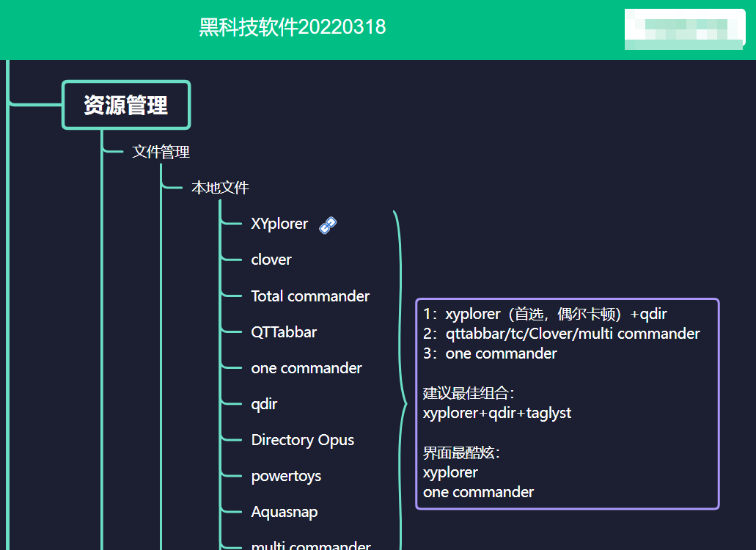This screenshot has width=756, height=550.
Task: Select the qdir node
Action: coord(264,404)
